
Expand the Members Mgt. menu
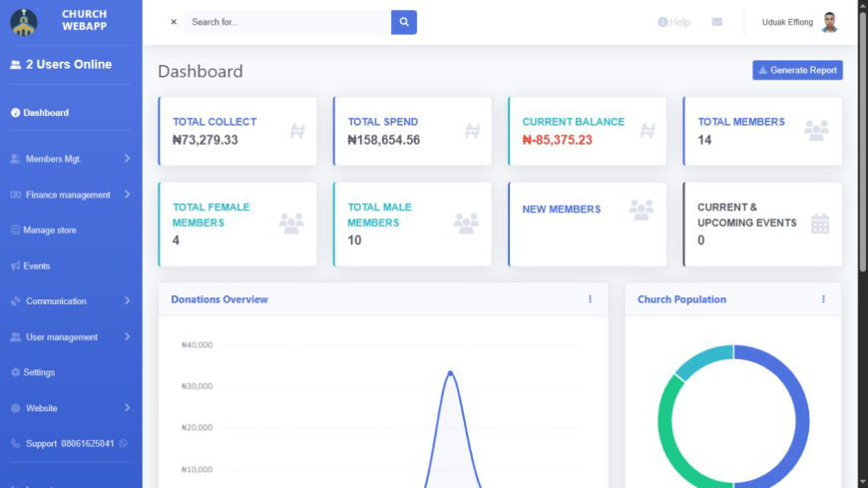[x=71, y=159]
